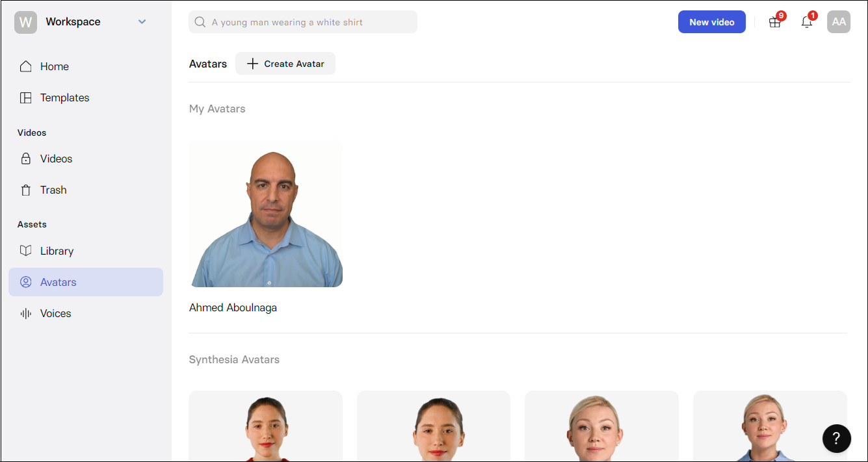868x462 pixels.
Task: Click the help question mark button
Action: 836,439
